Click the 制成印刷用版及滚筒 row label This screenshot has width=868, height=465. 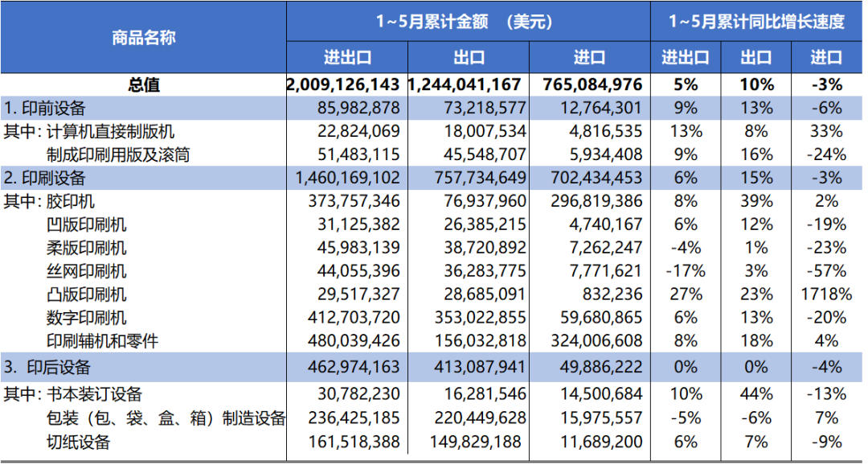tap(119, 154)
